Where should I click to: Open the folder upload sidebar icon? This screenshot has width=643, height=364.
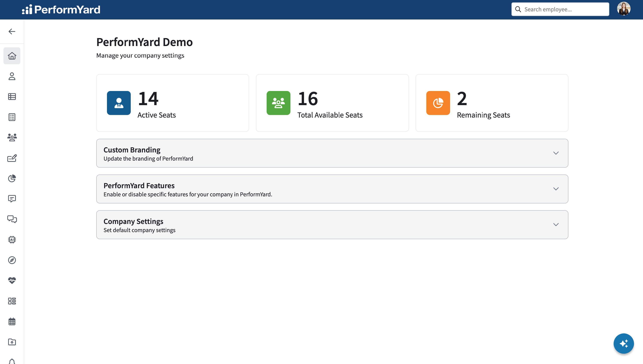click(12, 342)
